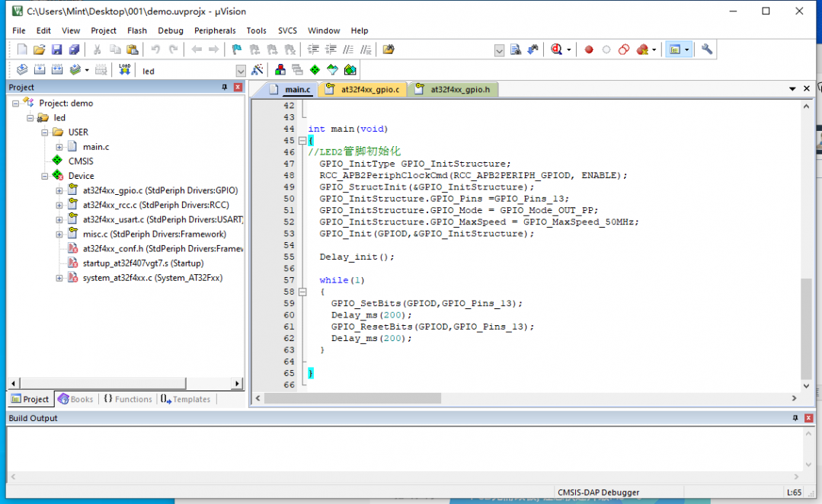The height and width of the screenshot is (504, 822).
Task: Click the Manage Run-Time Environment green diamond icon
Action: click(315, 70)
